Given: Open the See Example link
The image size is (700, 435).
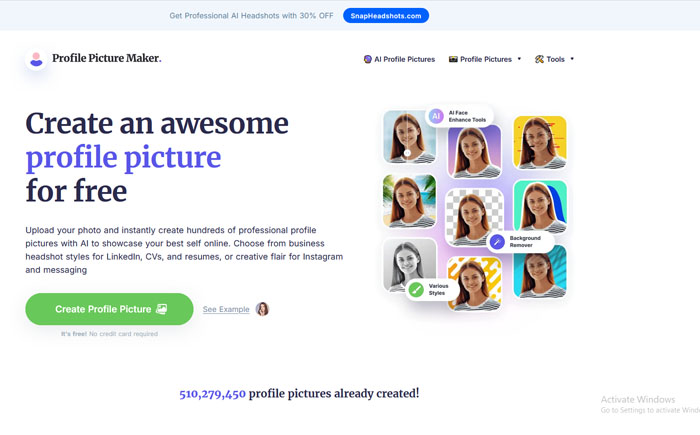Looking at the screenshot, I should [x=226, y=309].
